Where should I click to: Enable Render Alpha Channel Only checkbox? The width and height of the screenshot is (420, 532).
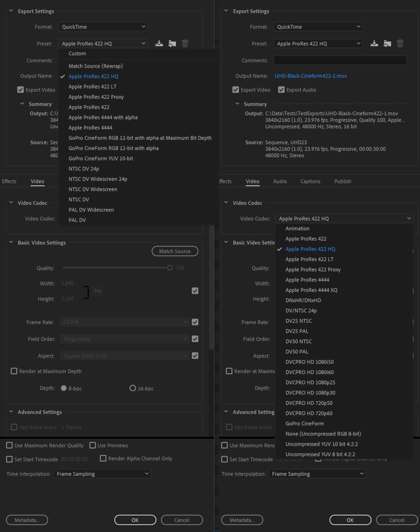[103, 458]
